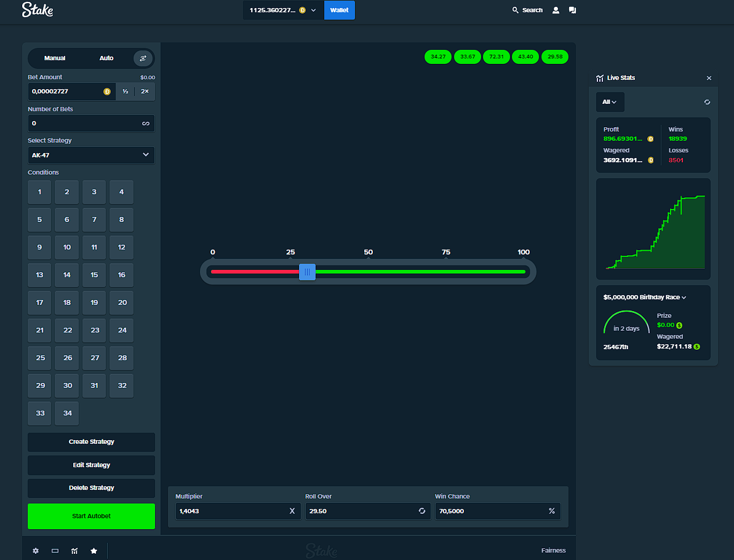The height and width of the screenshot is (560, 734).
Task: Open game settings gear icon
Action: (x=36, y=551)
